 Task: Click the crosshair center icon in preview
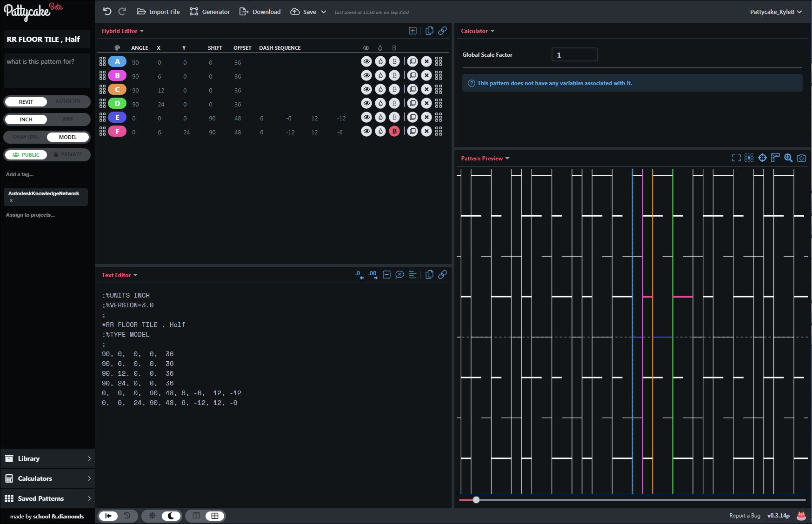coord(762,158)
